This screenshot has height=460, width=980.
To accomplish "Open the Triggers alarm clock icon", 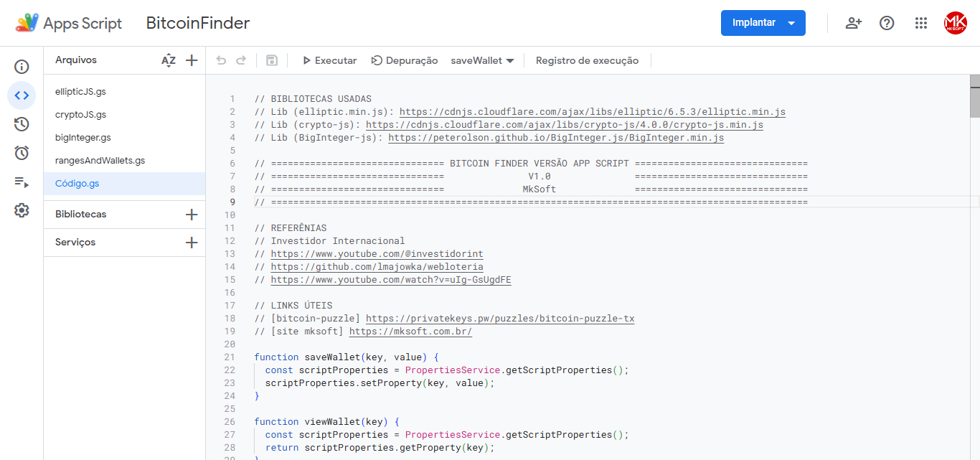I will (22, 153).
